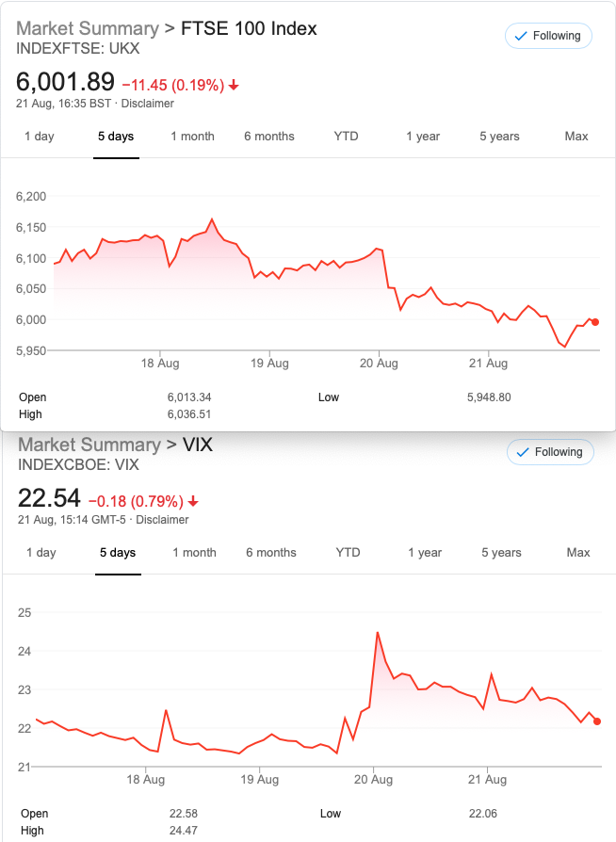Image resolution: width=616 pixels, height=842 pixels.
Task: Open the FTSE Market Summary link
Action: click(88, 28)
